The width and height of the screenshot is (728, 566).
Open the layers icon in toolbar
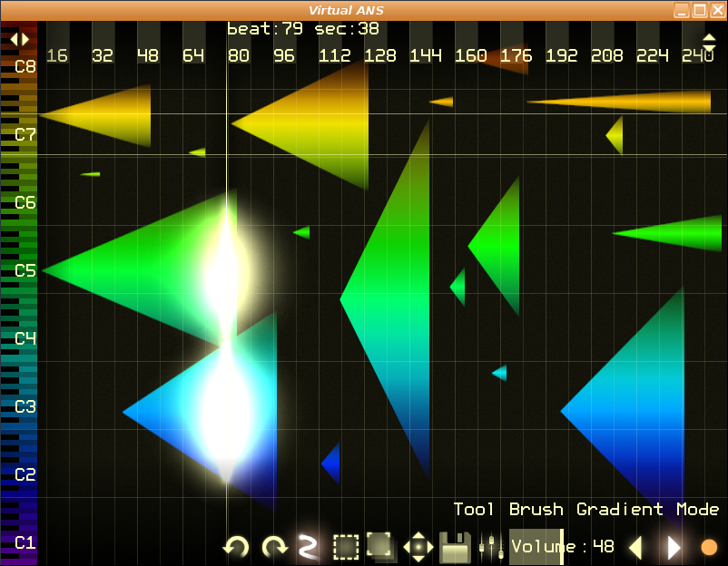pyautogui.click(x=380, y=546)
